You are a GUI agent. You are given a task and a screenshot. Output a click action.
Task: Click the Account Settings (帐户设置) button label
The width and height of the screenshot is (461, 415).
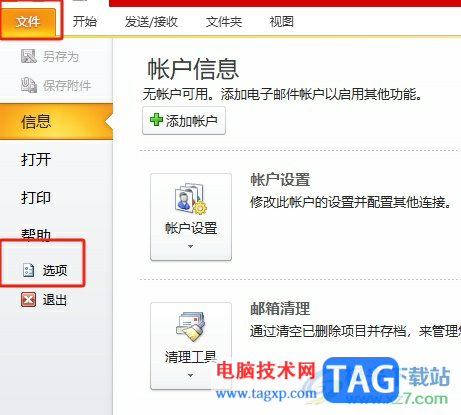point(191,228)
